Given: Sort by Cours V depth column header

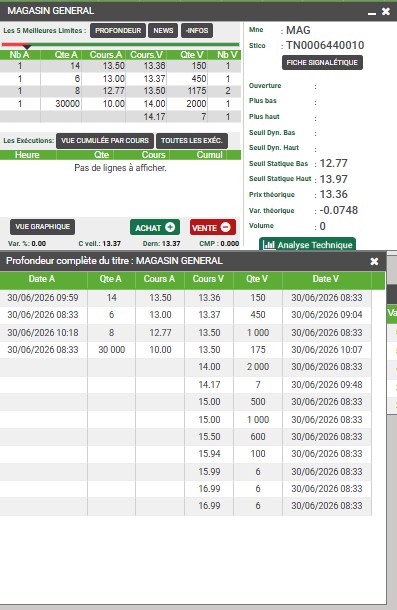Looking at the screenshot, I should 208,279.
